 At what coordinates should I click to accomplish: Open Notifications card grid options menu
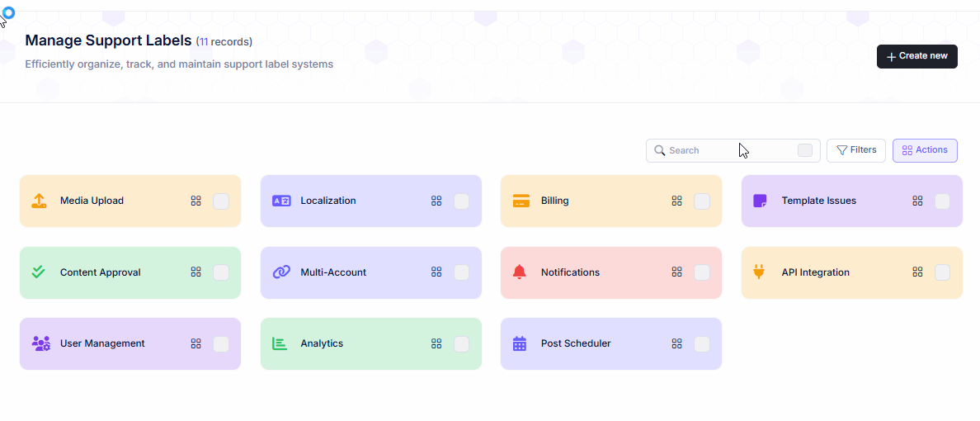pyautogui.click(x=676, y=272)
